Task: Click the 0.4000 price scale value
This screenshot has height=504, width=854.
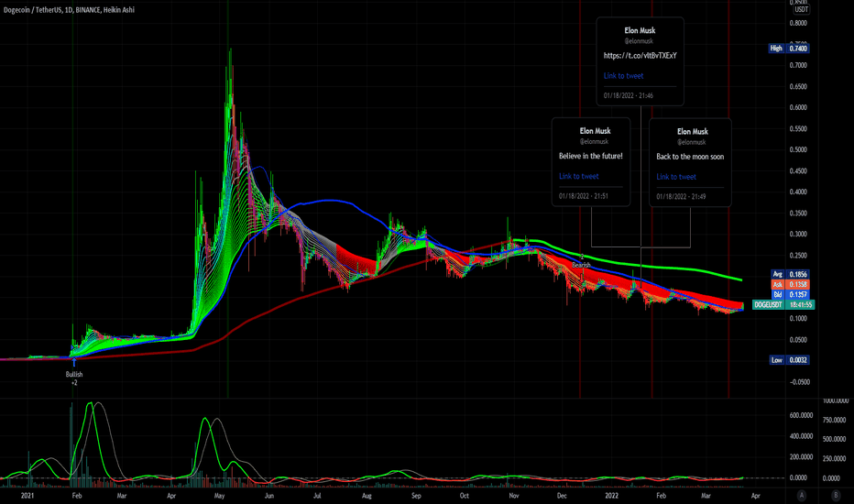Action: click(x=798, y=192)
